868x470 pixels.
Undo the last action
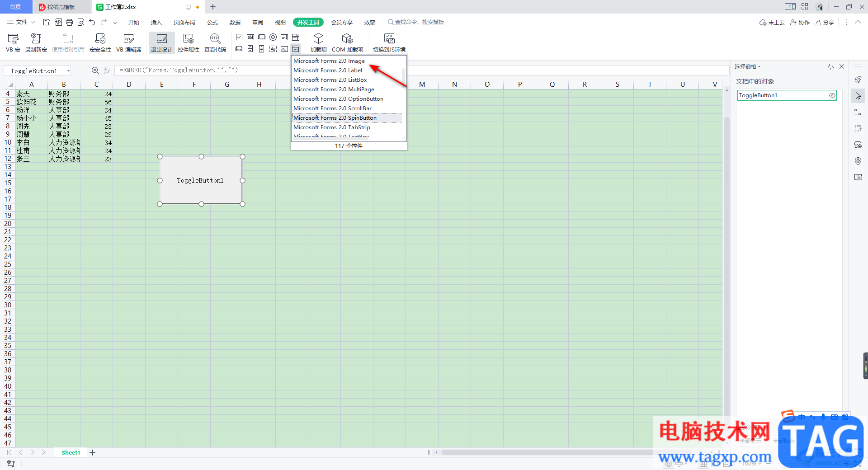(x=92, y=22)
